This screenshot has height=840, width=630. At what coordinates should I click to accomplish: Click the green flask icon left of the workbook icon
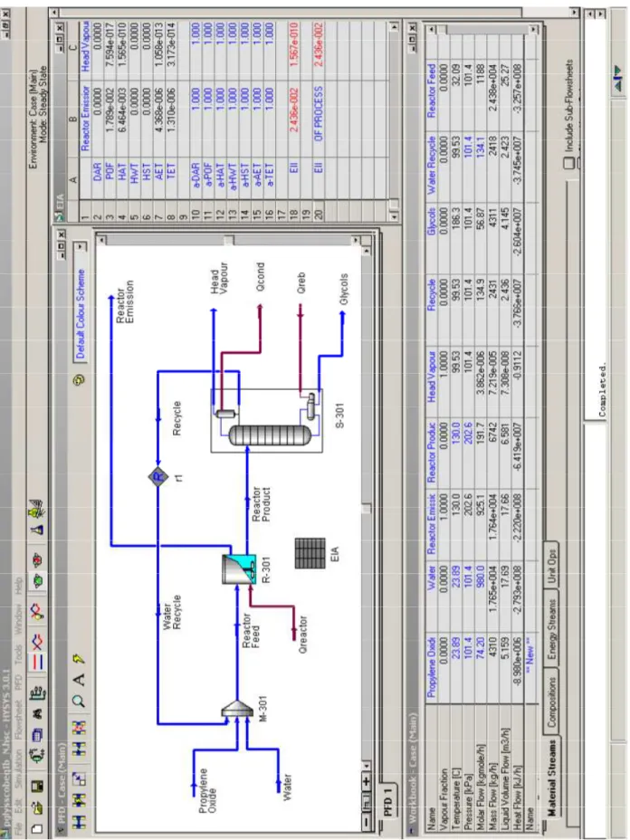[37, 754]
